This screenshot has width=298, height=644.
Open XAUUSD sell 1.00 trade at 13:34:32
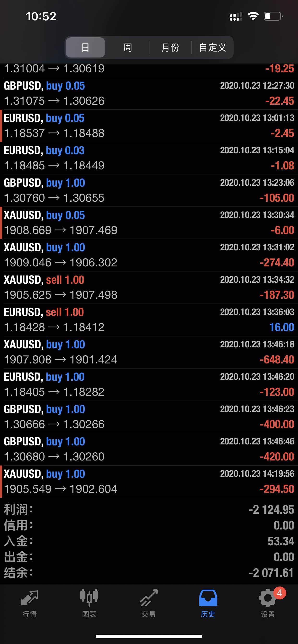tap(149, 287)
